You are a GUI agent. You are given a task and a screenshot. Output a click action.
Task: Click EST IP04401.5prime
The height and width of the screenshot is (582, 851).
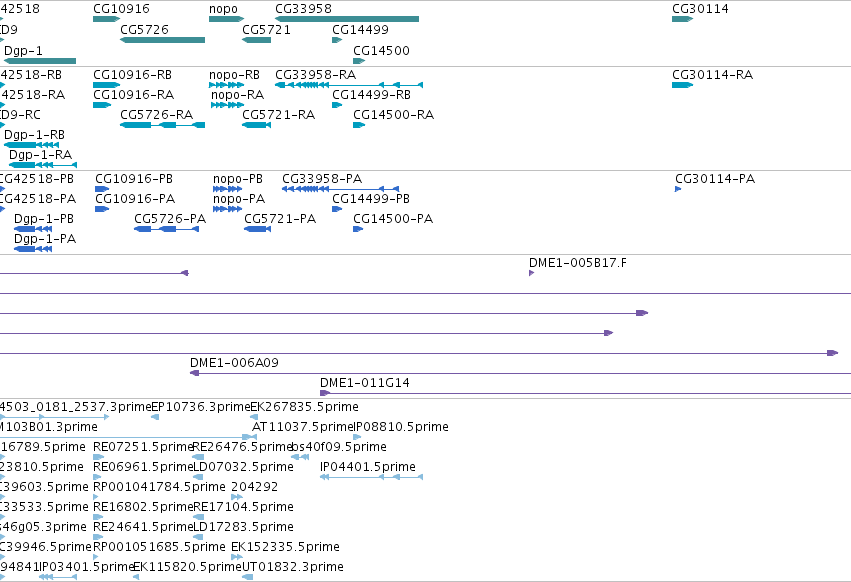pyautogui.click(x=371, y=477)
